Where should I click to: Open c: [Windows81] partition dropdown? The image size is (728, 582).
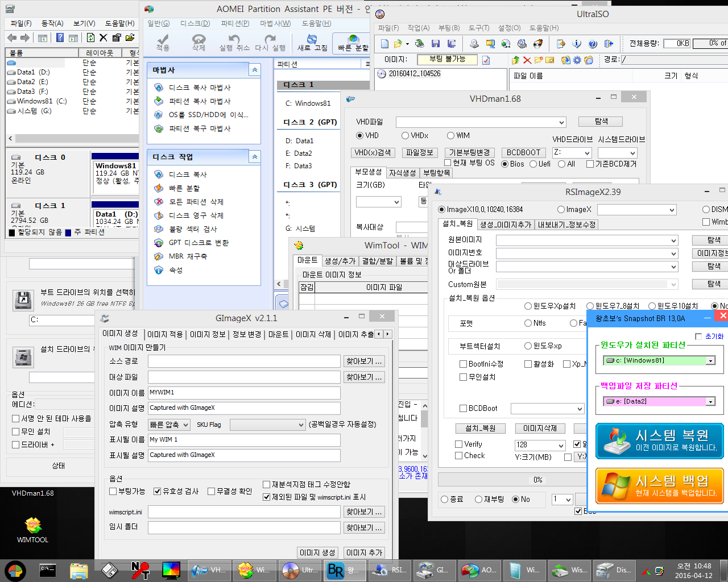point(710,361)
